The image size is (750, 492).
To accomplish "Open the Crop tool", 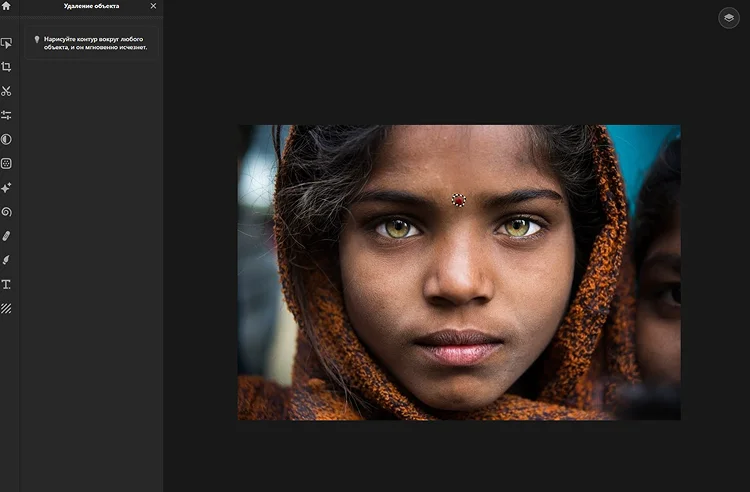I will point(6,67).
